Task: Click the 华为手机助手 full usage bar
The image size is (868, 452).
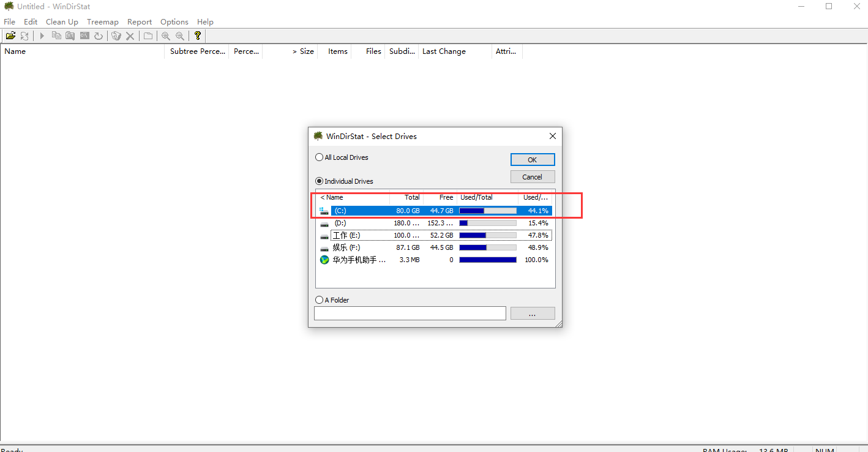Action: pos(488,260)
